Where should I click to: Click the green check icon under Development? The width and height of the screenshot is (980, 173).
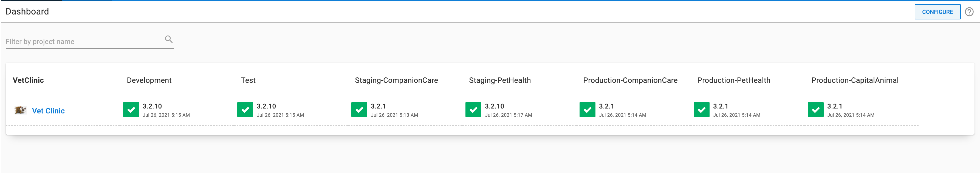point(131,110)
